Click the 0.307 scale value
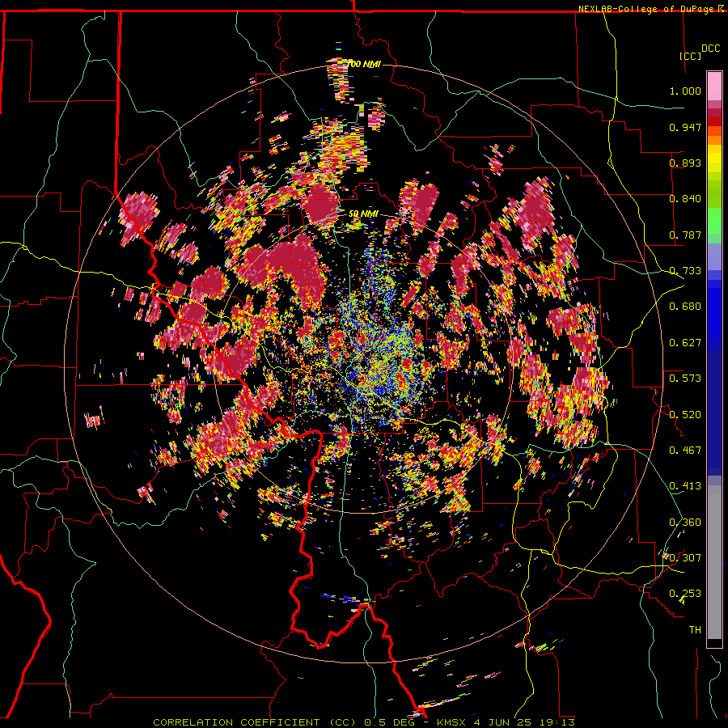The height and width of the screenshot is (728, 728). tap(685, 558)
